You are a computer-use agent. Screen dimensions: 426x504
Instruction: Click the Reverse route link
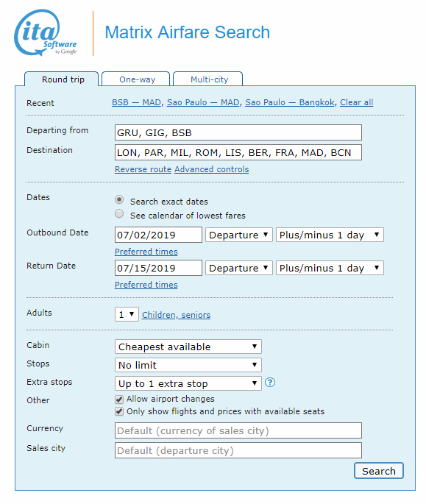pyautogui.click(x=143, y=169)
